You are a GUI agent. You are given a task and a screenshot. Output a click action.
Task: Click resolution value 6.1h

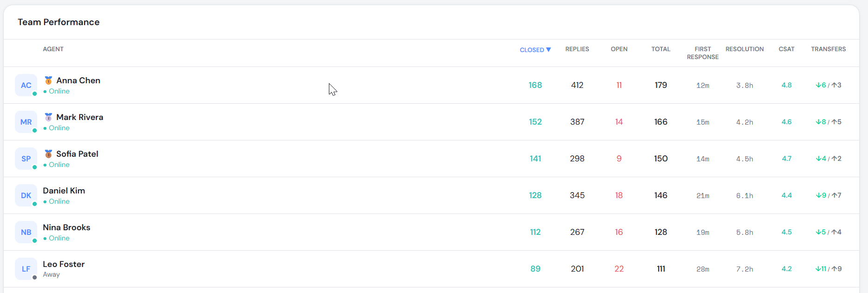coord(745,196)
